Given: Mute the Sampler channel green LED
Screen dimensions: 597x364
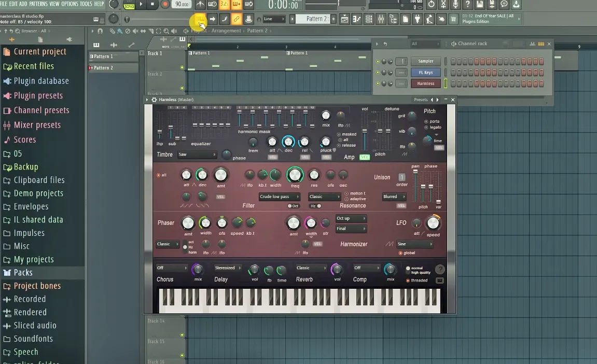Looking at the screenshot, I should tap(378, 61).
